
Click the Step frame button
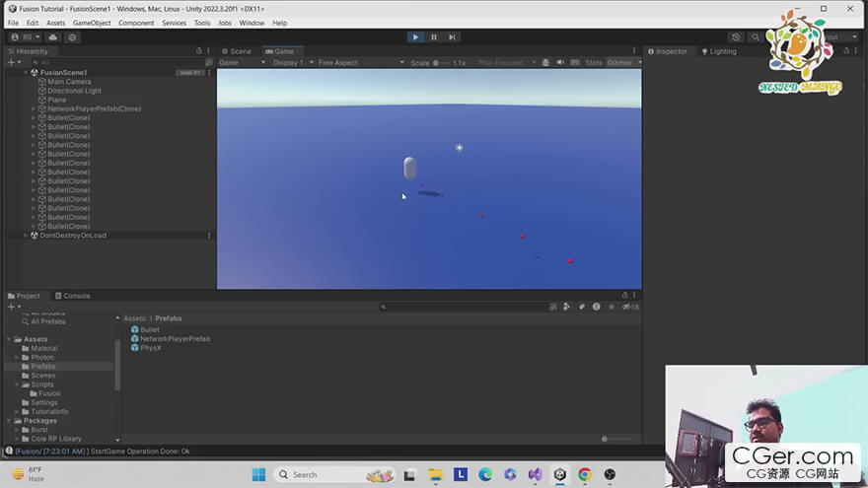(x=452, y=37)
